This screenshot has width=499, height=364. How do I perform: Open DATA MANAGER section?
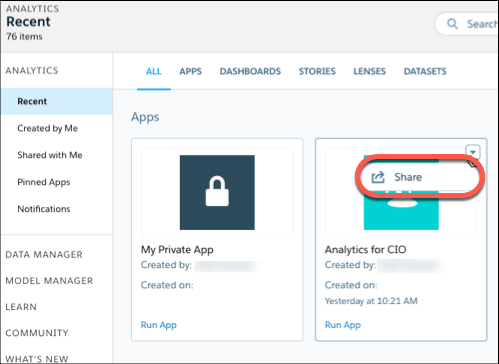pyautogui.click(x=44, y=255)
